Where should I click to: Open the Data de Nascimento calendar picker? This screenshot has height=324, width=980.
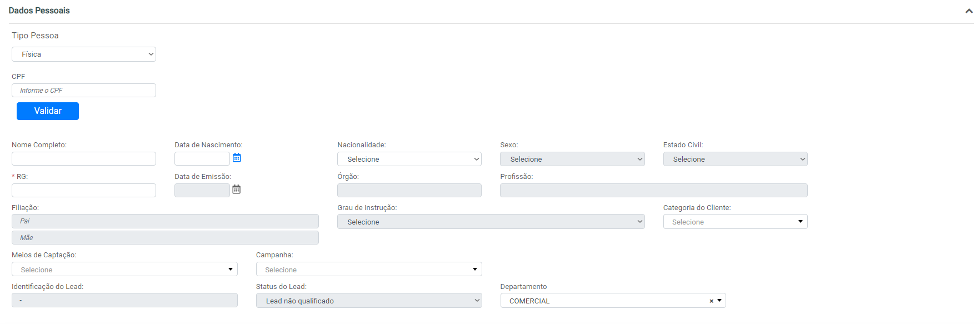coord(237,158)
